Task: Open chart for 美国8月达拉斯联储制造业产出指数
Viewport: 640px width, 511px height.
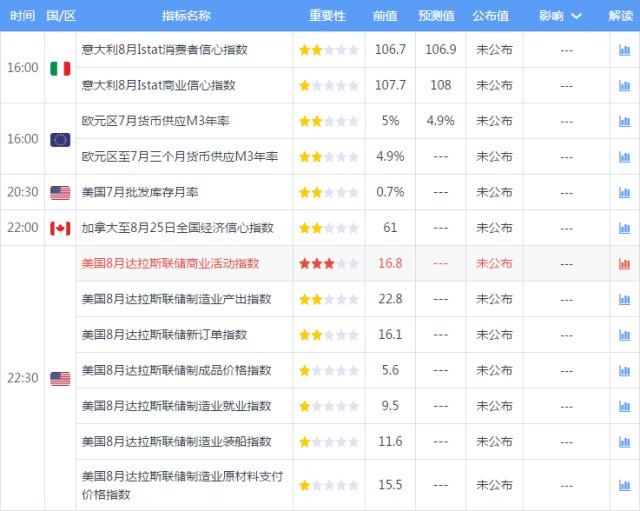Action: (624, 299)
